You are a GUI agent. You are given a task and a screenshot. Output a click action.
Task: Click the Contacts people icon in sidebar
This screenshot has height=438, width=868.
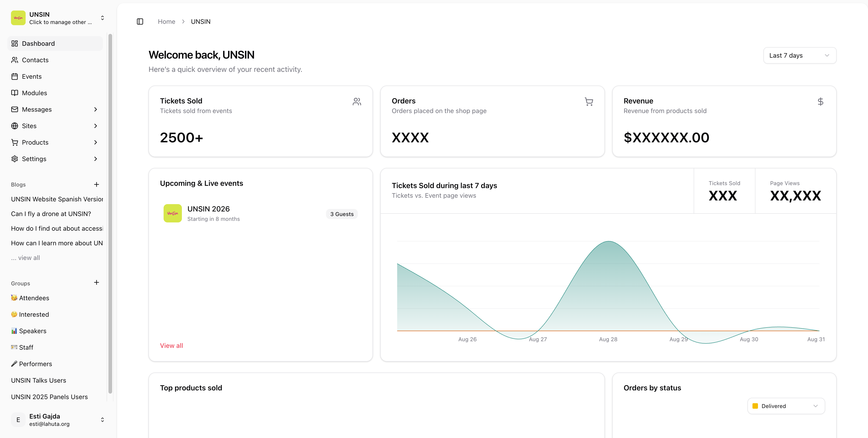click(x=14, y=60)
